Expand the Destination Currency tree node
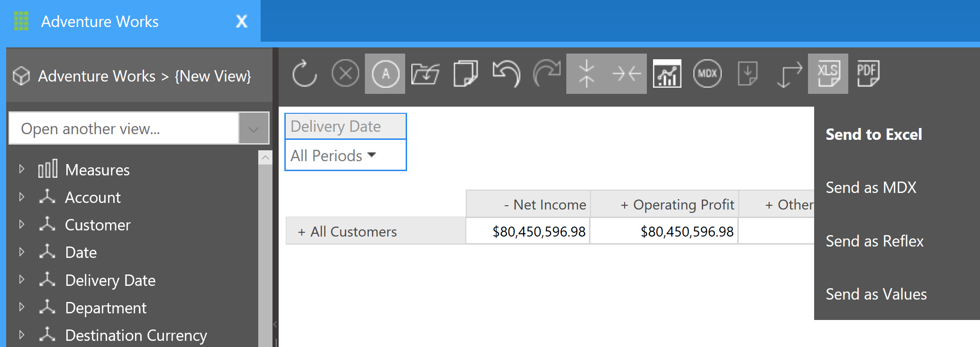Viewport: 980px width, 347px height. (21, 334)
